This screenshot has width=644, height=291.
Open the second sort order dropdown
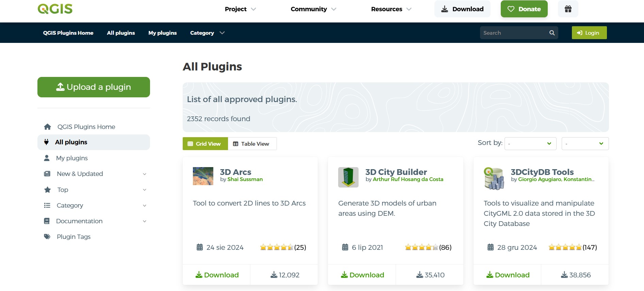pos(585,144)
